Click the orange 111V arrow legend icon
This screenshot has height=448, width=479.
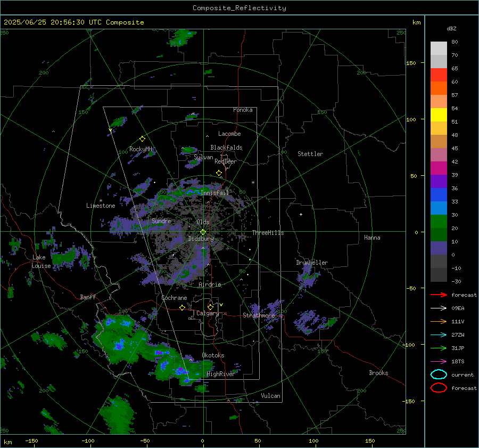click(x=439, y=321)
